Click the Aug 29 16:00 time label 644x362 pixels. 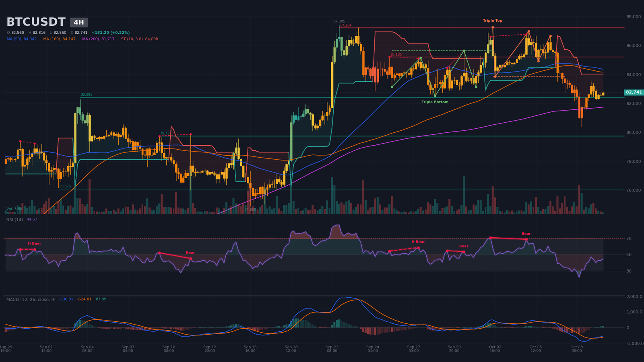[6, 349]
